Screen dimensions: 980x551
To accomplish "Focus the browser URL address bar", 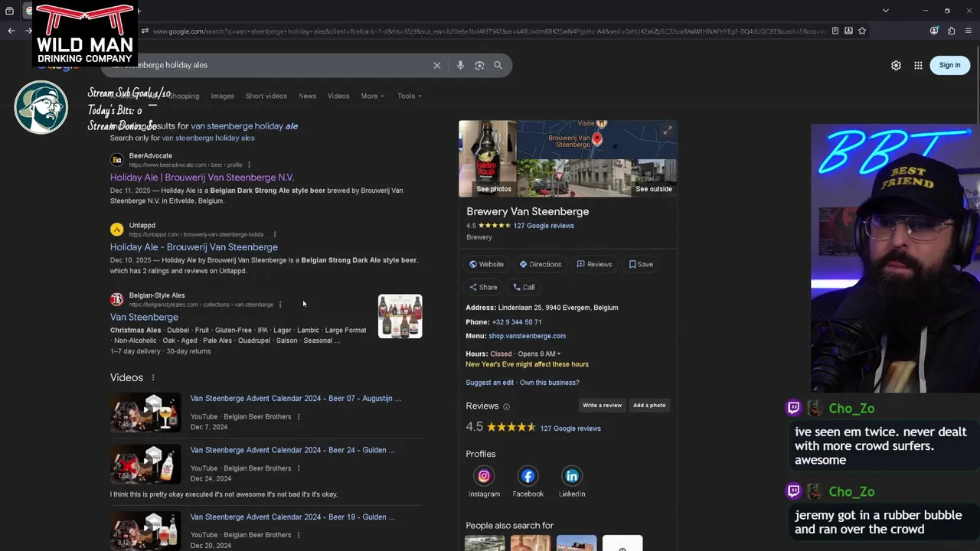I will point(488,31).
